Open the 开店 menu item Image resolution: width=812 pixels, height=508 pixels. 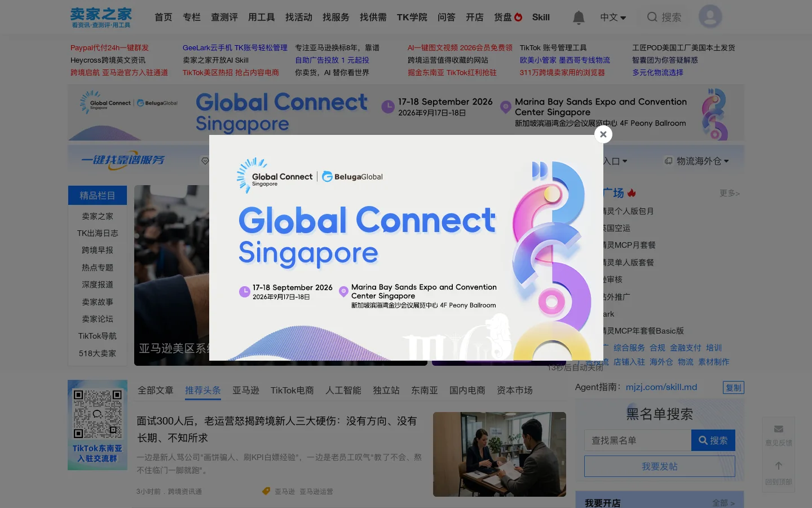tap(475, 17)
